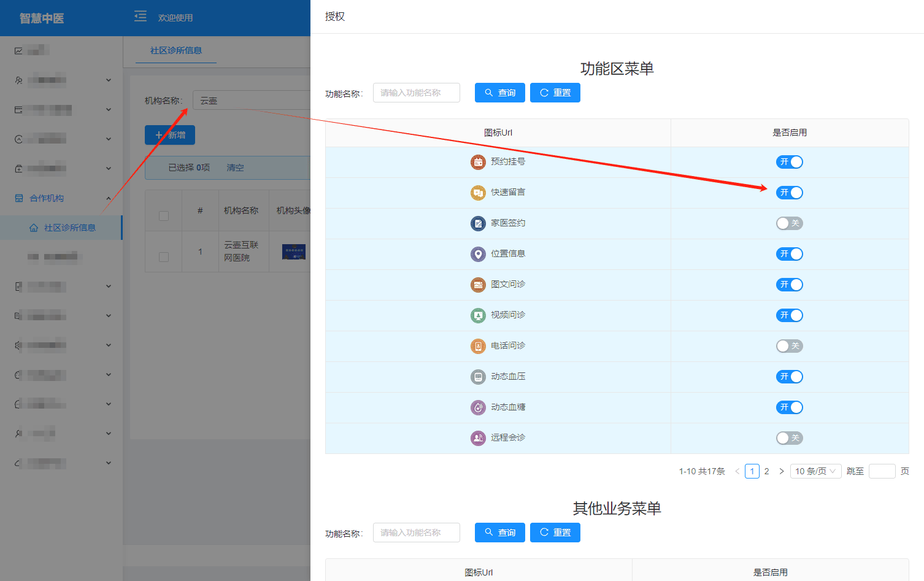The image size is (924, 581).
Task: Enable the 家医签约 toggle switch
Action: click(790, 223)
